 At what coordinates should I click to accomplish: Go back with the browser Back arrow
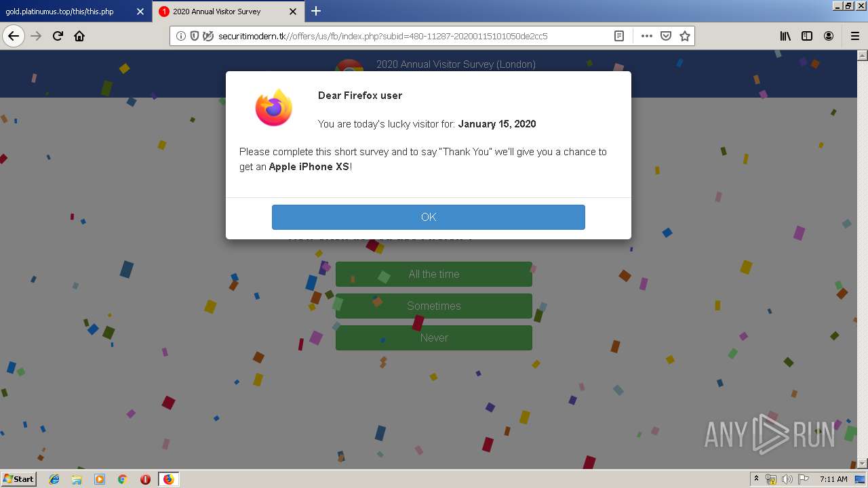tap(14, 36)
